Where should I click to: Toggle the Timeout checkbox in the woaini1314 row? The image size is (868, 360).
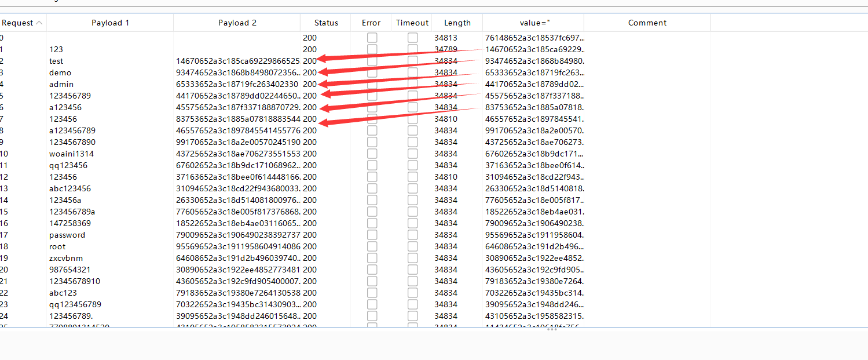(x=412, y=154)
